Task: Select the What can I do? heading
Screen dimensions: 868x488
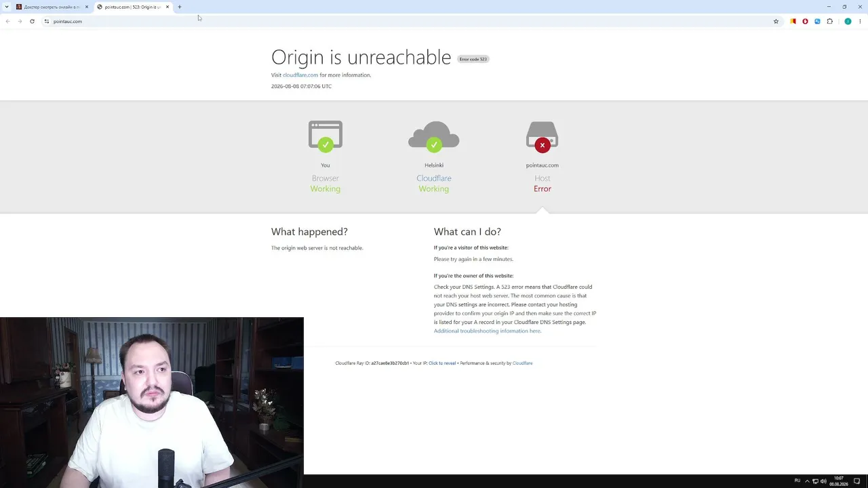Action: pyautogui.click(x=467, y=232)
